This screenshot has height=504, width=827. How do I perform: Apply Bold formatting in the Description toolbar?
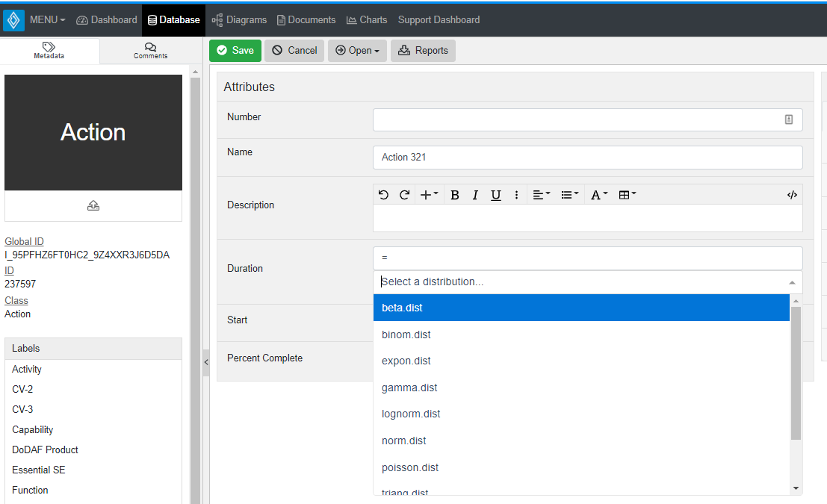[455, 195]
